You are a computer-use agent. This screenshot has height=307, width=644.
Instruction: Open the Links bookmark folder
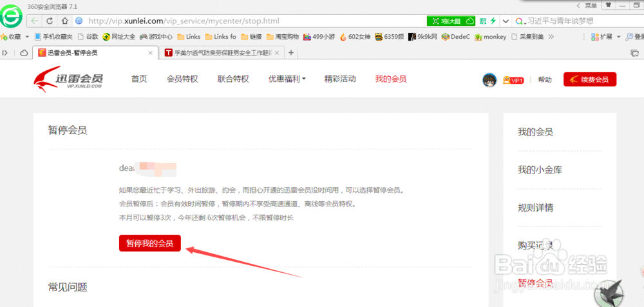189,37
